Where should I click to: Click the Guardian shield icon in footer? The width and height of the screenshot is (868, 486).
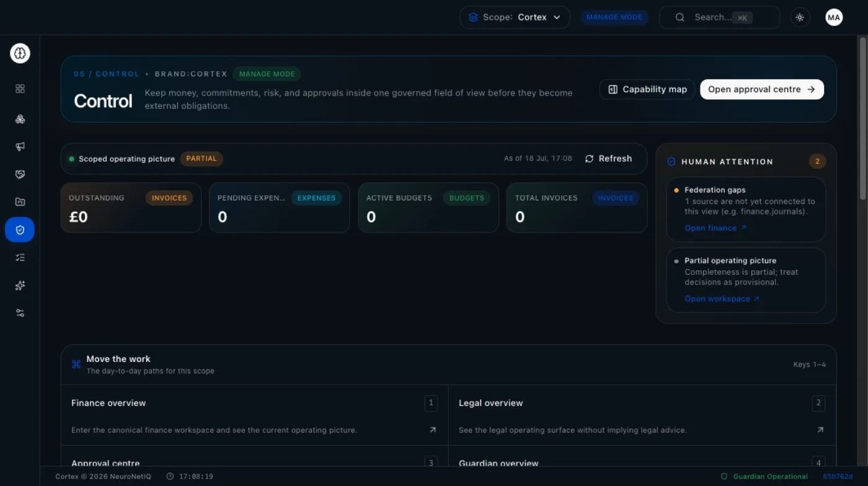pos(724,477)
